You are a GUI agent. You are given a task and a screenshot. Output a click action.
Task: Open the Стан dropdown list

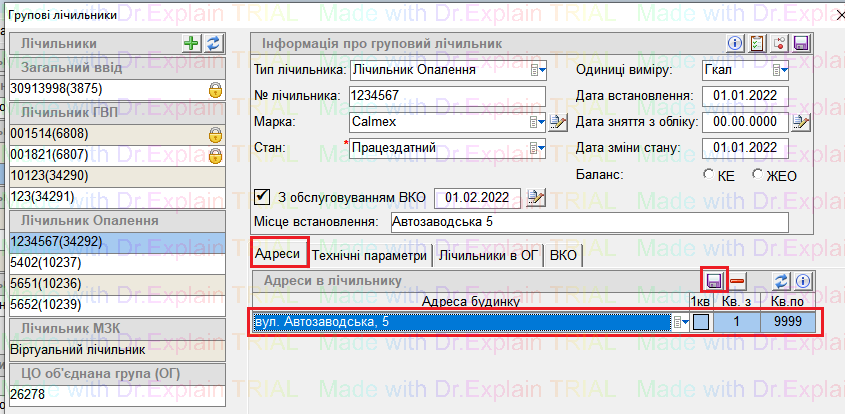[x=539, y=148]
